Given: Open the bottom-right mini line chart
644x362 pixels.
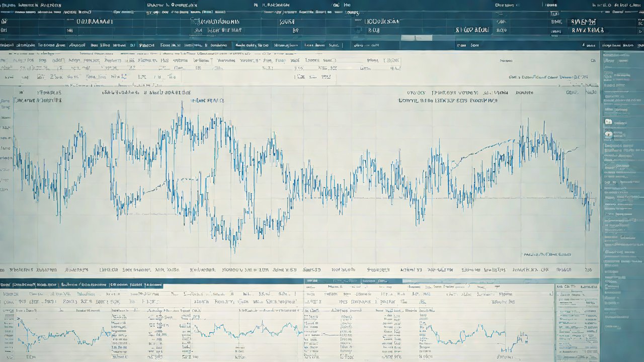Looking at the screenshot, I should pyautogui.click(x=463, y=333).
